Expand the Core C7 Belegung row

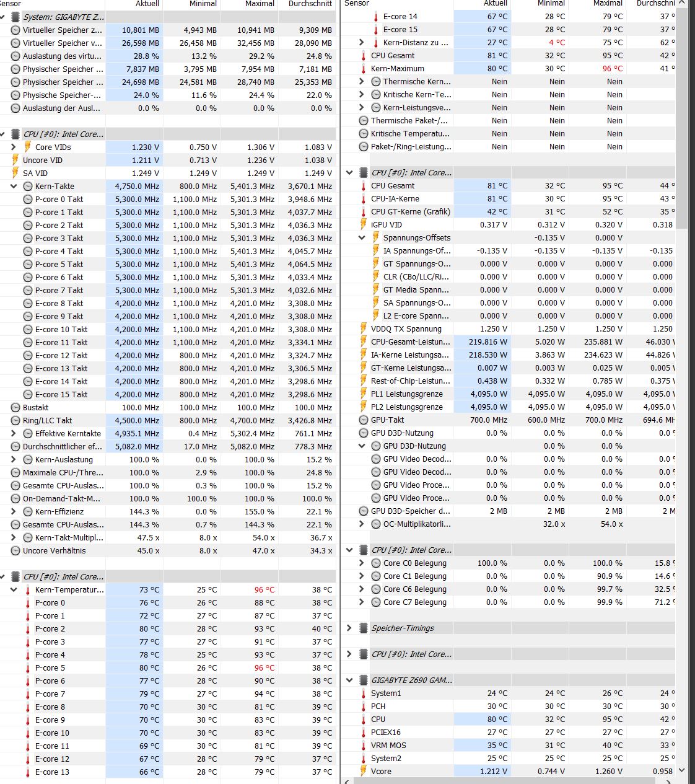(362, 602)
